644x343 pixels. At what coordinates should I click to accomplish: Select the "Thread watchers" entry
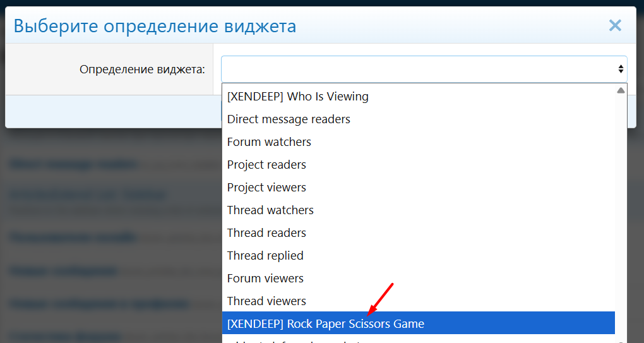(x=270, y=210)
